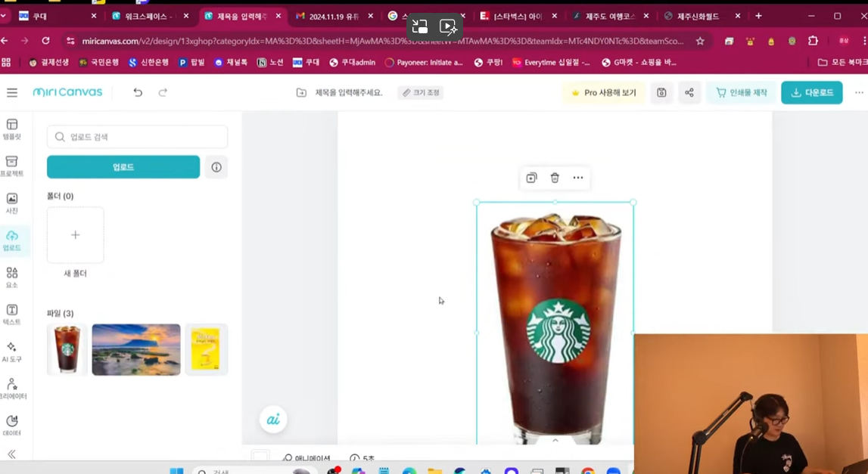This screenshot has height=474, width=868.
Task: Select the 업로드 sidebar panel
Action: (x=12, y=240)
